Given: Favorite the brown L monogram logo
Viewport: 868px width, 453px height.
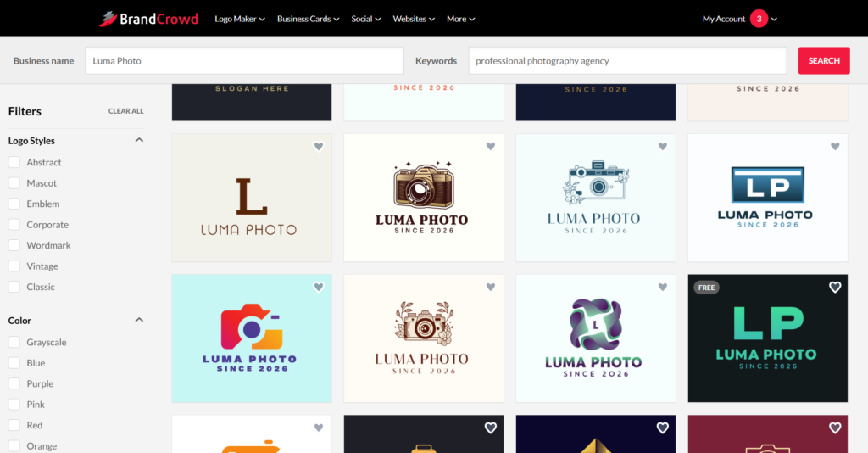Looking at the screenshot, I should [x=319, y=146].
